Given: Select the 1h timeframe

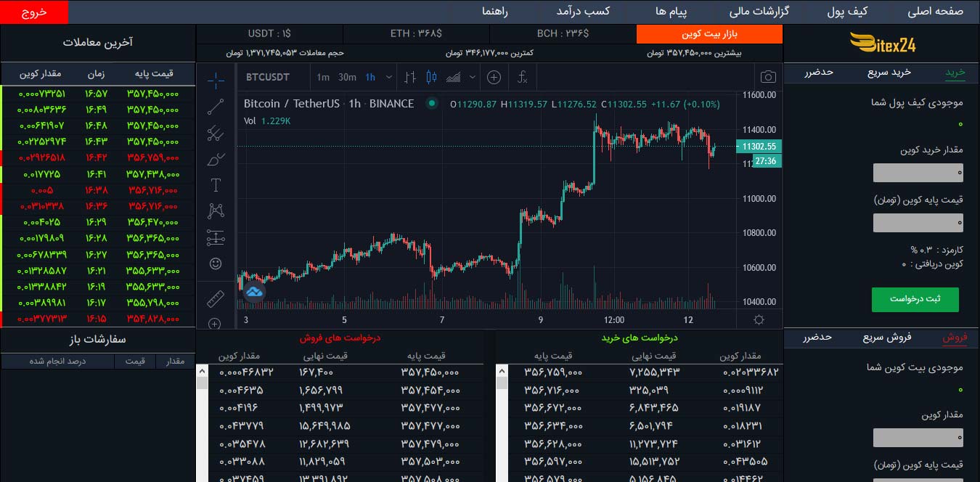Looking at the screenshot, I should pyautogui.click(x=370, y=77).
